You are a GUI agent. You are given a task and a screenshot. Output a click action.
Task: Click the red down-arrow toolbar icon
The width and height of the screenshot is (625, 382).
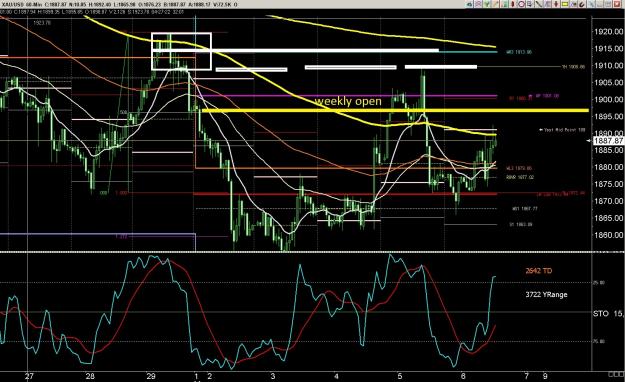coord(556,4)
